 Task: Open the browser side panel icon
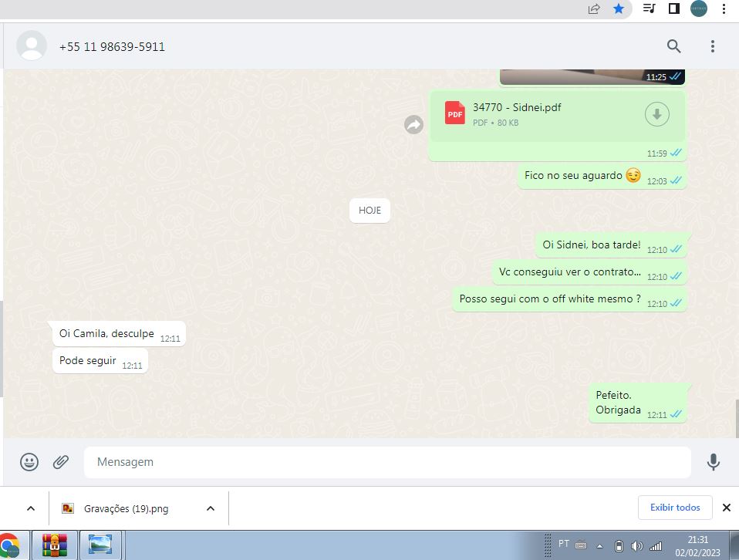click(674, 8)
